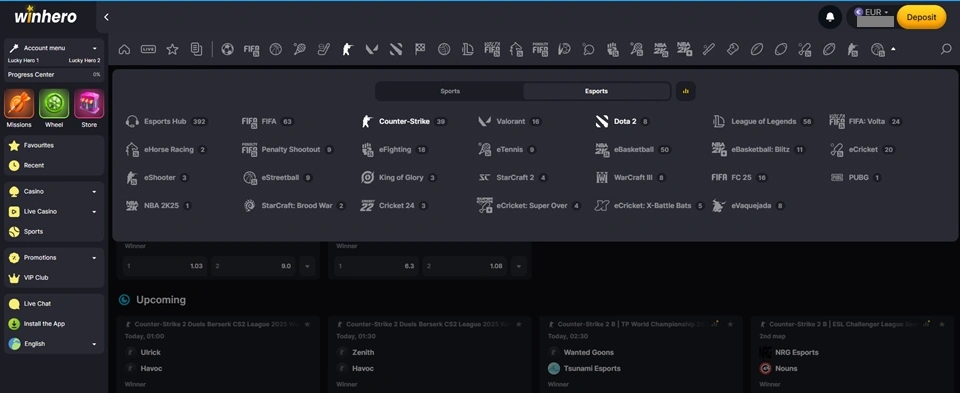Expand the Account menu dropdown
Image resolution: width=960 pixels, height=393 pixels.
point(54,48)
